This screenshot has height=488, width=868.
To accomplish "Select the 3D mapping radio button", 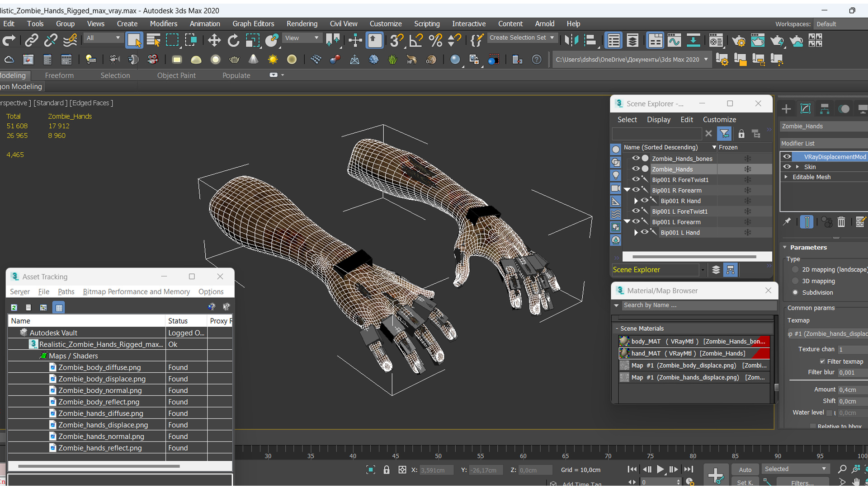I will pos(795,281).
